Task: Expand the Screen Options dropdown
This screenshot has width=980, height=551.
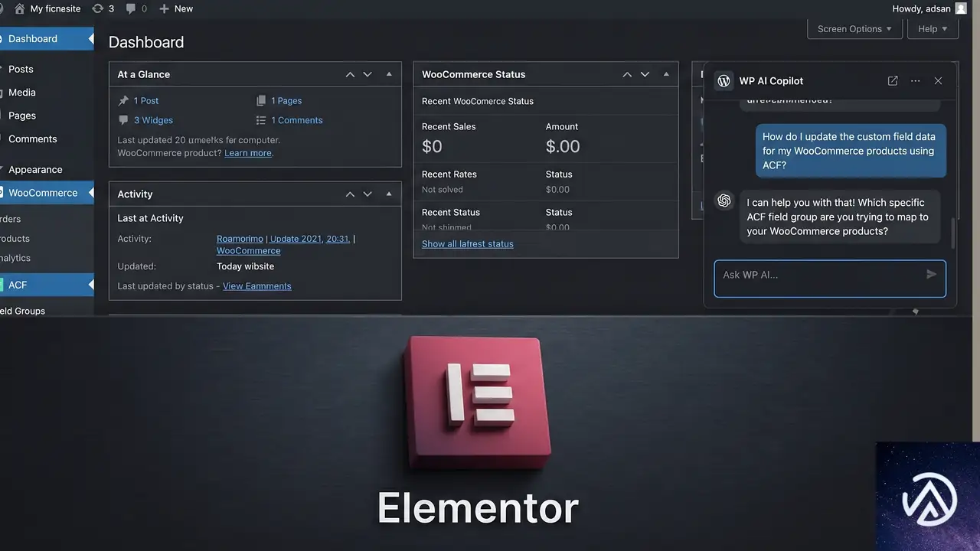Action: pyautogui.click(x=854, y=28)
